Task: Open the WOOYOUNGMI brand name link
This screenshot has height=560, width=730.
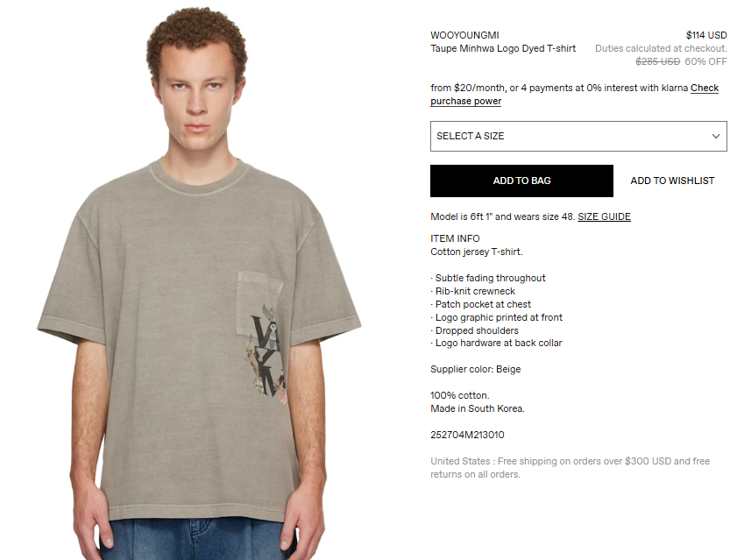Action: 464,35
